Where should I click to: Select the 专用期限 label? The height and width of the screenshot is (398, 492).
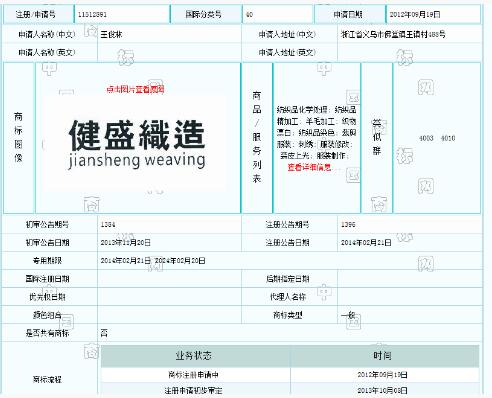(x=47, y=260)
